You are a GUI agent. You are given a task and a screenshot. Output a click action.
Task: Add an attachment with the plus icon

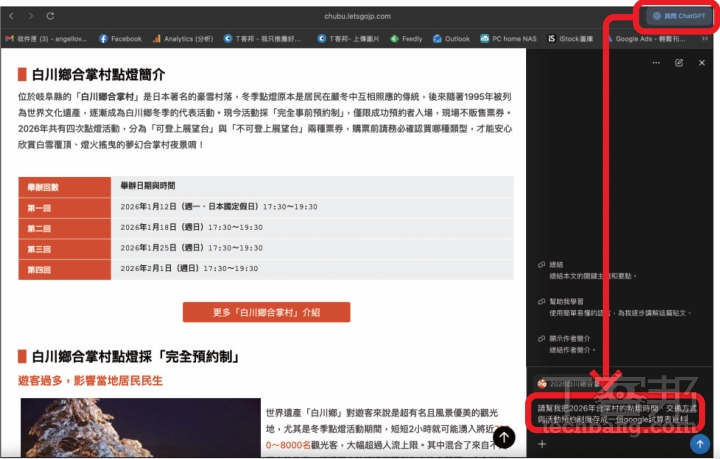[542, 444]
